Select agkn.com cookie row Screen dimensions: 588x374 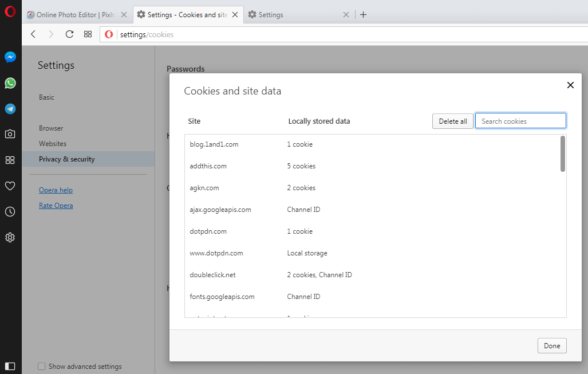point(372,188)
